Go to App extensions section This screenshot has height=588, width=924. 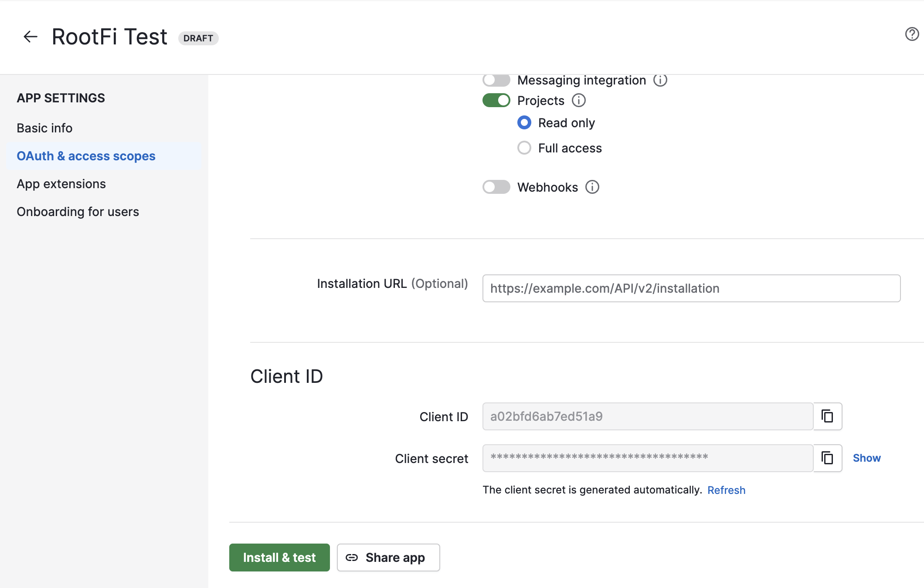point(61,184)
